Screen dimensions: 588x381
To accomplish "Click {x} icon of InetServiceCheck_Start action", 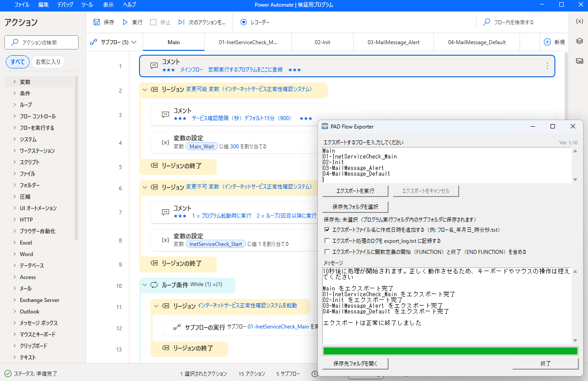I will [166, 240].
